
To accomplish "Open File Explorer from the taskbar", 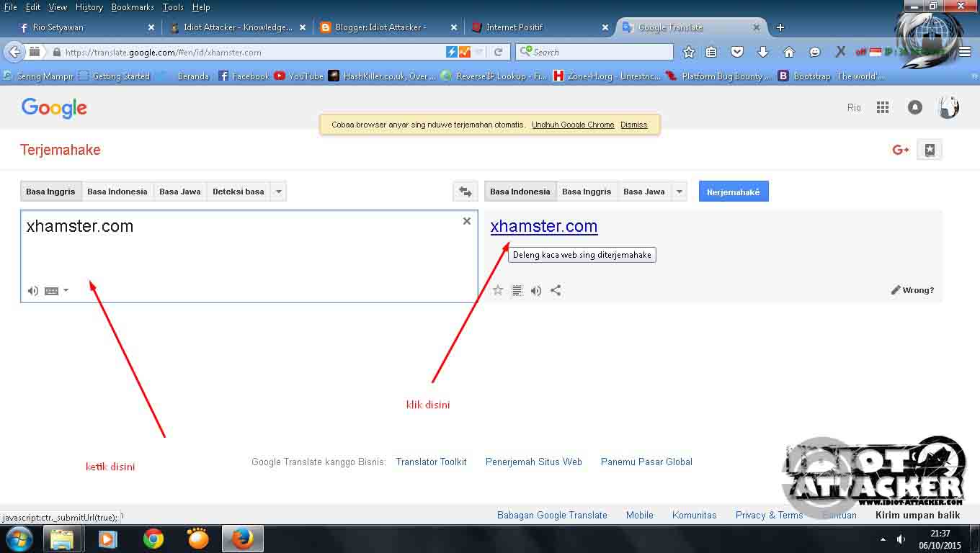I will tap(62, 539).
